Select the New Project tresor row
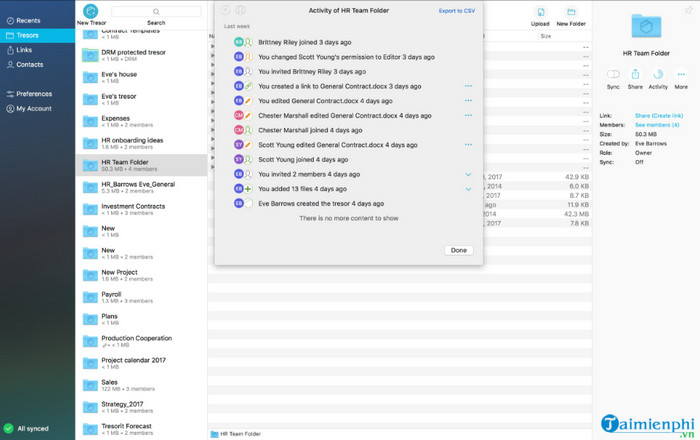 [142, 275]
